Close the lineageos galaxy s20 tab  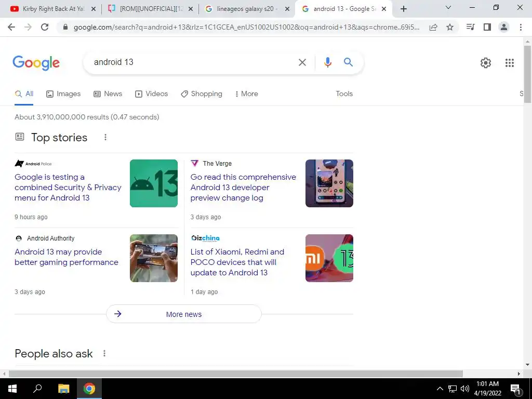tap(287, 9)
